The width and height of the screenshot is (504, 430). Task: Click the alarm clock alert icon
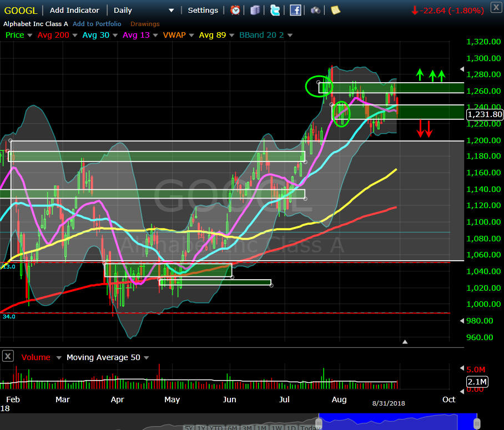[x=236, y=10]
